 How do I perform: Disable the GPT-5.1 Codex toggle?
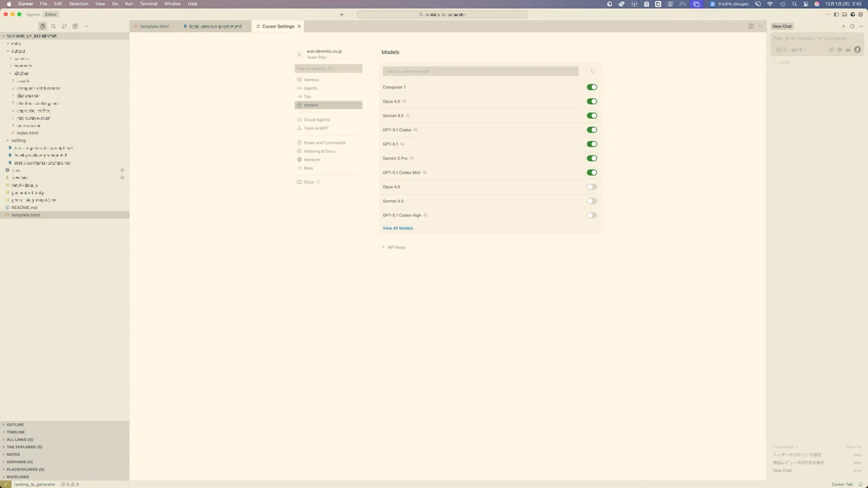592,130
